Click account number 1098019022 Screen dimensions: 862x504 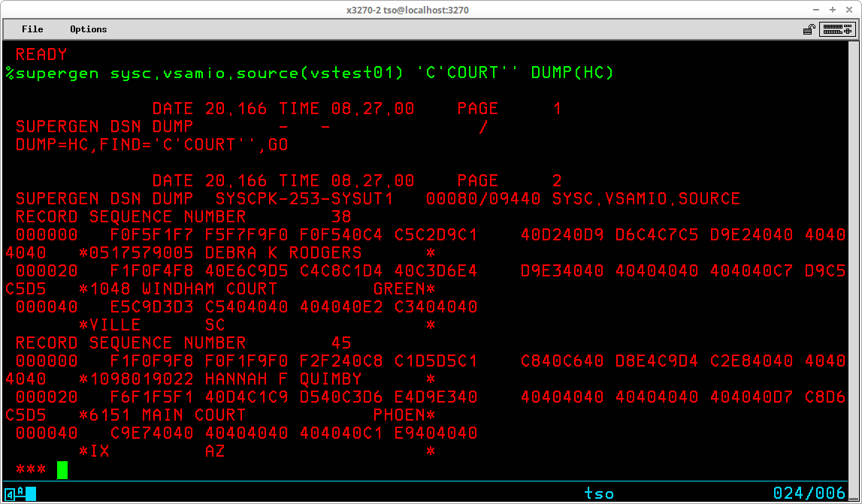tap(141, 379)
